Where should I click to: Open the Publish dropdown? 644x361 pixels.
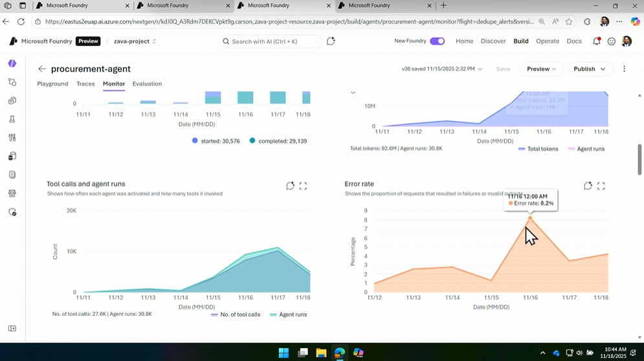point(589,69)
